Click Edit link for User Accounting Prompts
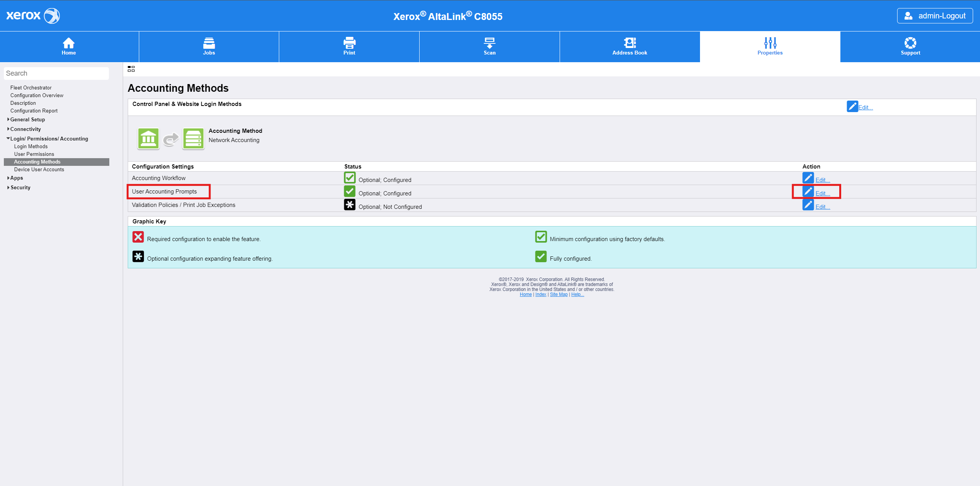Viewport: 980px width, 486px height. [x=822, y=193]
